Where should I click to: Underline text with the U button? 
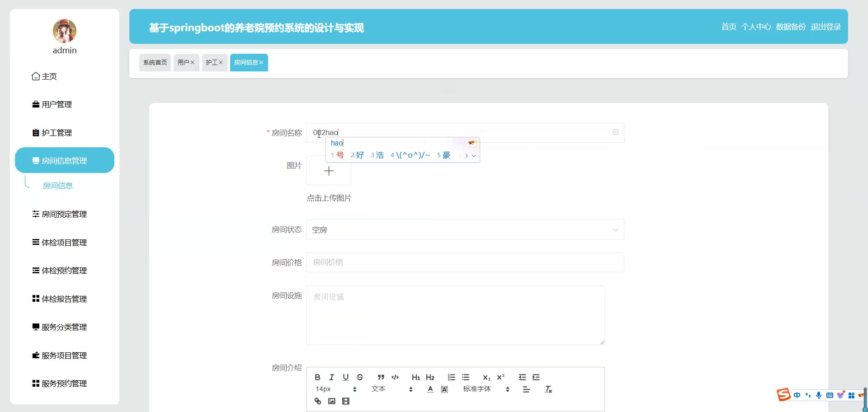346,377
